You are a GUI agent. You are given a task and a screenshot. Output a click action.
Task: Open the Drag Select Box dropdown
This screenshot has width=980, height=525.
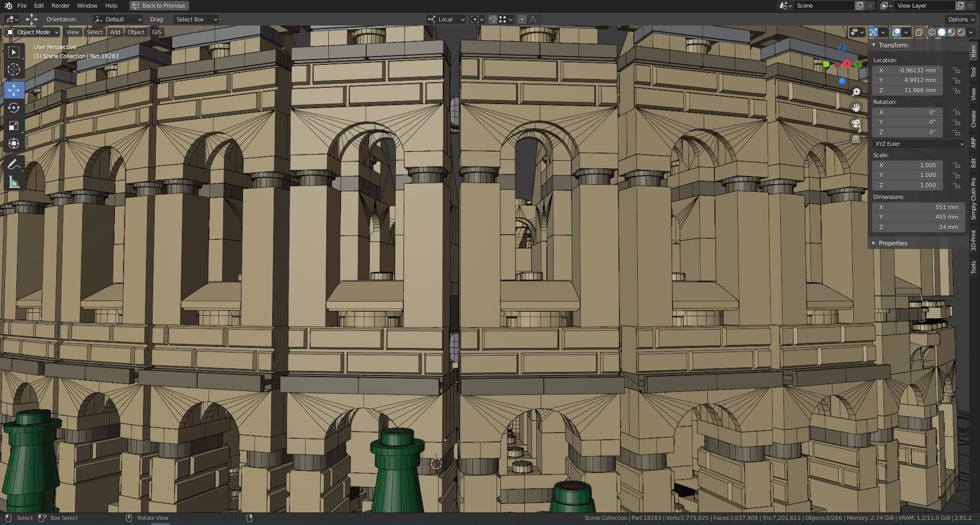tap(196, 19)
